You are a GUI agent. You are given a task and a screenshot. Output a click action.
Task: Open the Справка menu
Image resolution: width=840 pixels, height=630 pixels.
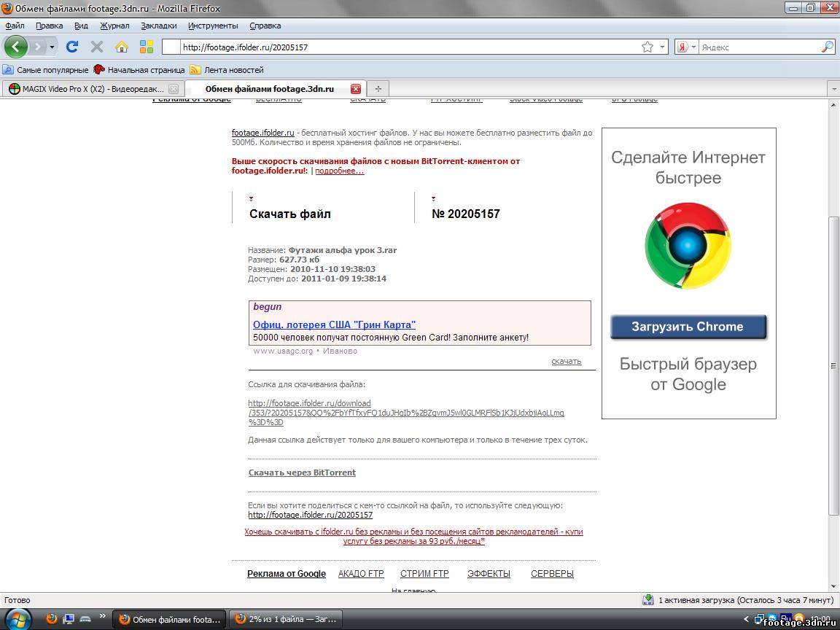(x=265, y=26)
